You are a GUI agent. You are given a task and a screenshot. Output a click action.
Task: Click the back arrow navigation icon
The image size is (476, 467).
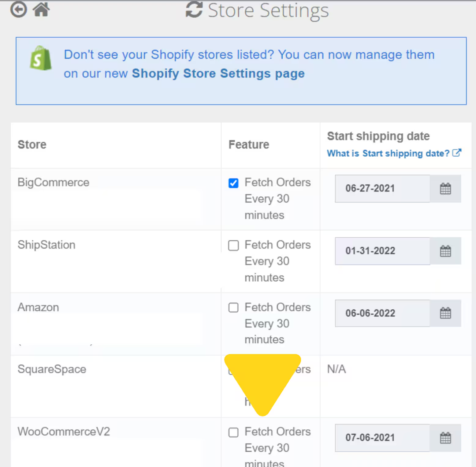point(18,9)
